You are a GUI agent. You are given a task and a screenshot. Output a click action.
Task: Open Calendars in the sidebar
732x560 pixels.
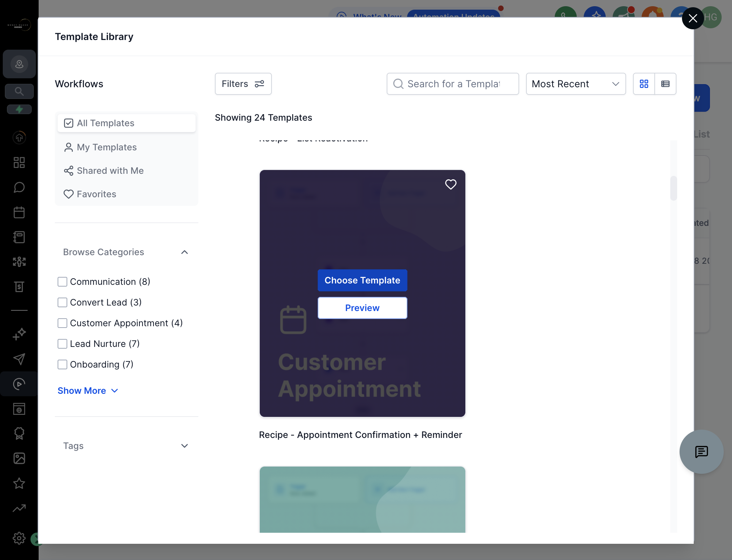pos(19,212)
